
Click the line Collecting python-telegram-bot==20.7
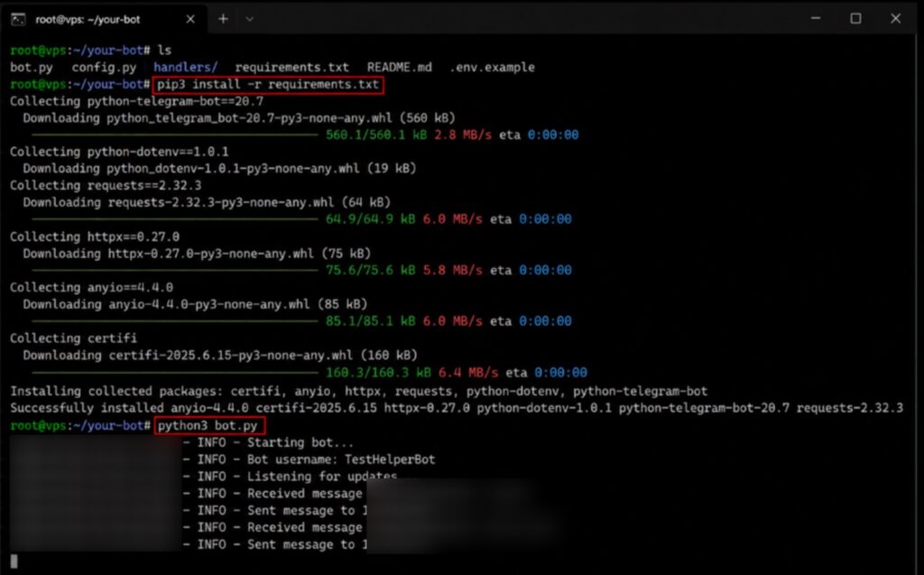137,101
